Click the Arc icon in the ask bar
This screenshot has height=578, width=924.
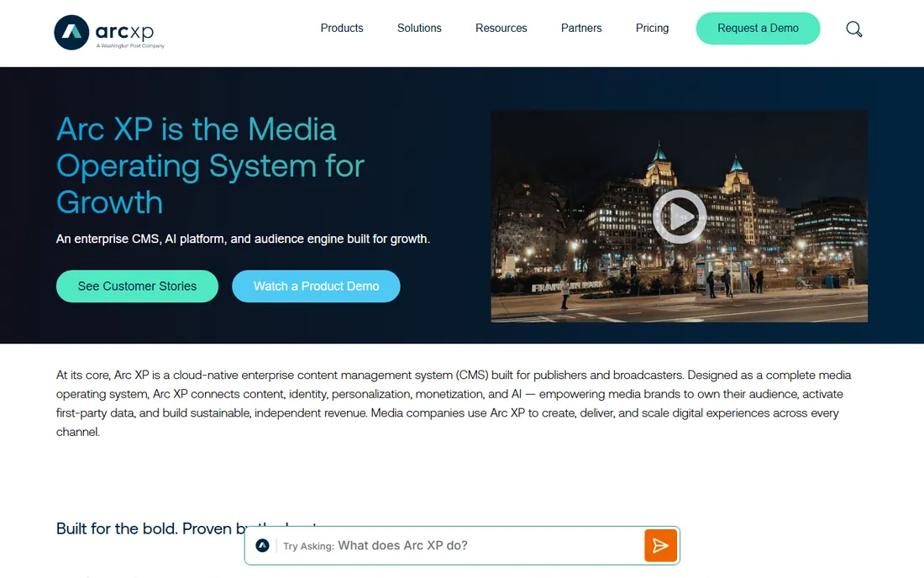coord(262,545)
